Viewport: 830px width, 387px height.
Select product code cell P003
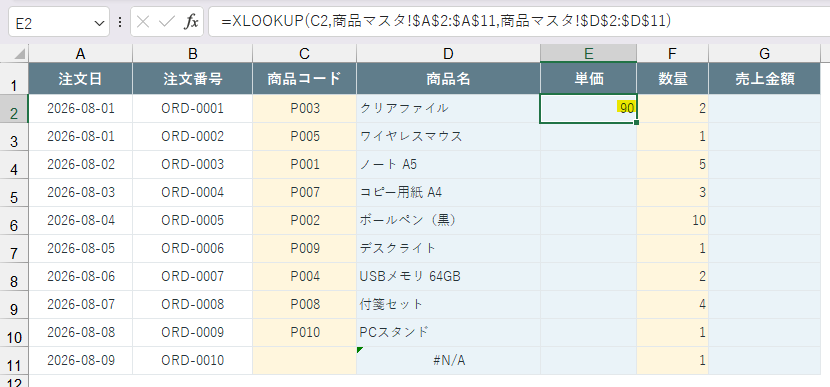(x=304, y=109)
